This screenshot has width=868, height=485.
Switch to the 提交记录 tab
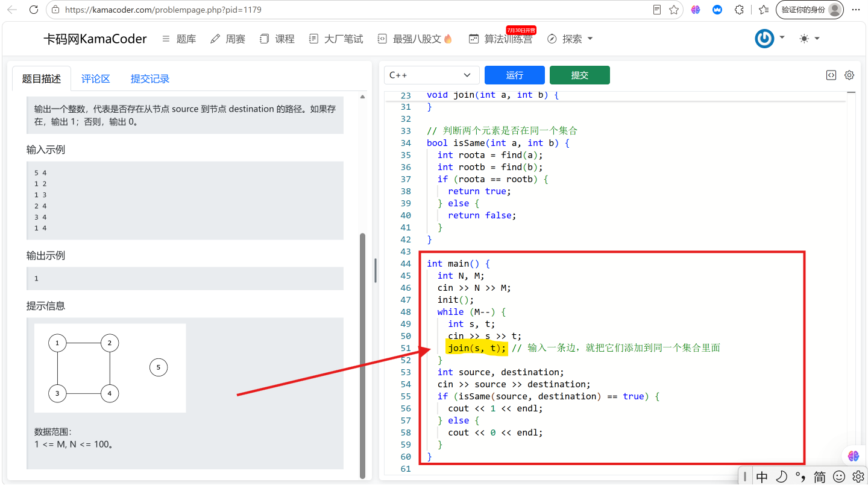pyautogui.click(x=150, y=78)
